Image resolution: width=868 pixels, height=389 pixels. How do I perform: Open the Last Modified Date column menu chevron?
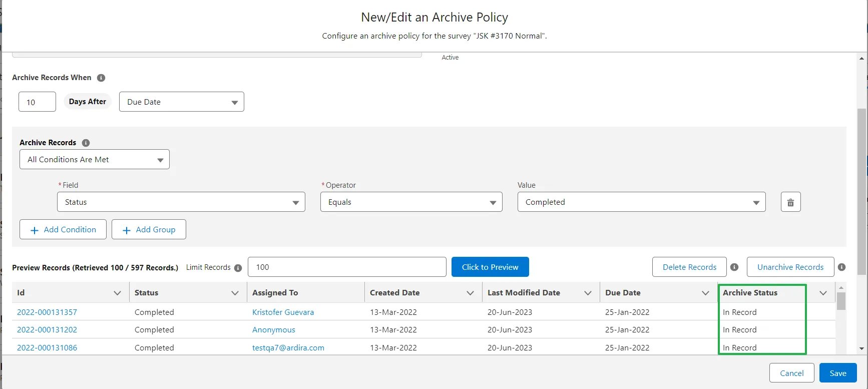point(588,293)
